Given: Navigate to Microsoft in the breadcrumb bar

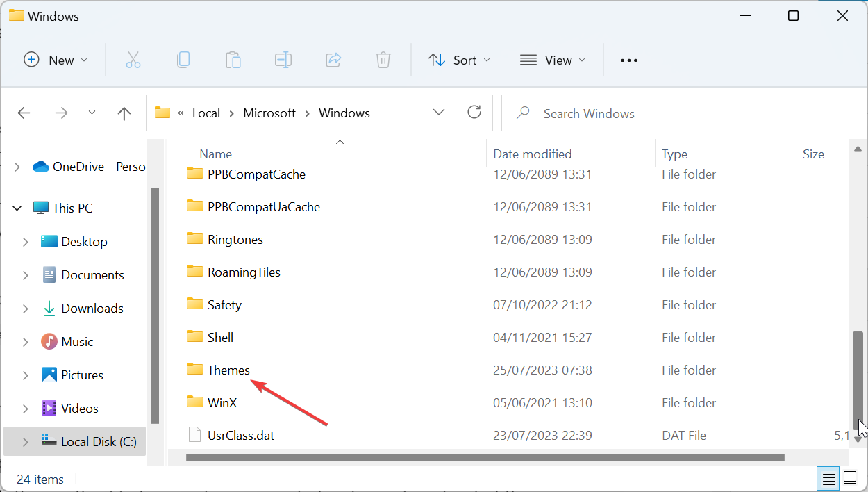Looking at the screenshot, I should (269, 113).
